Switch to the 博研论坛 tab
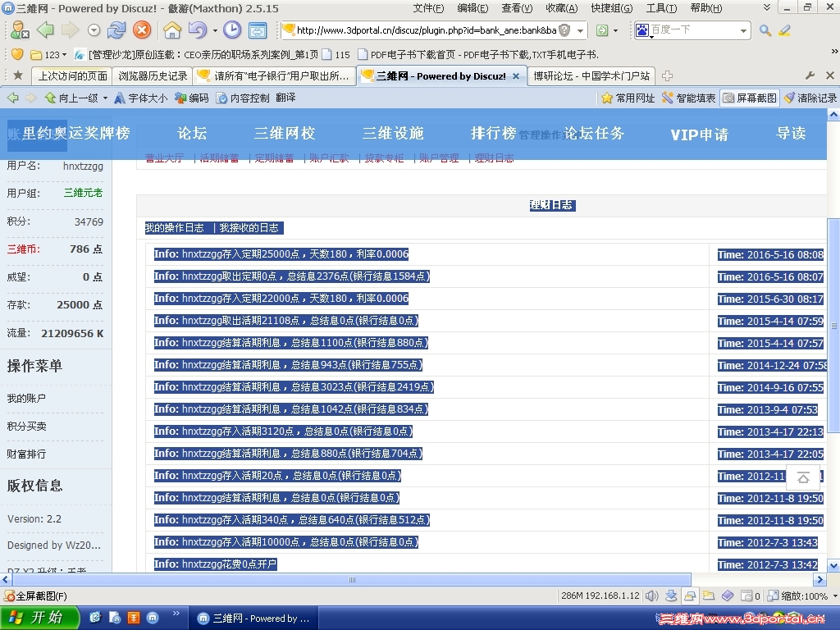The image size is (840, 630). (x=591, y=76)
